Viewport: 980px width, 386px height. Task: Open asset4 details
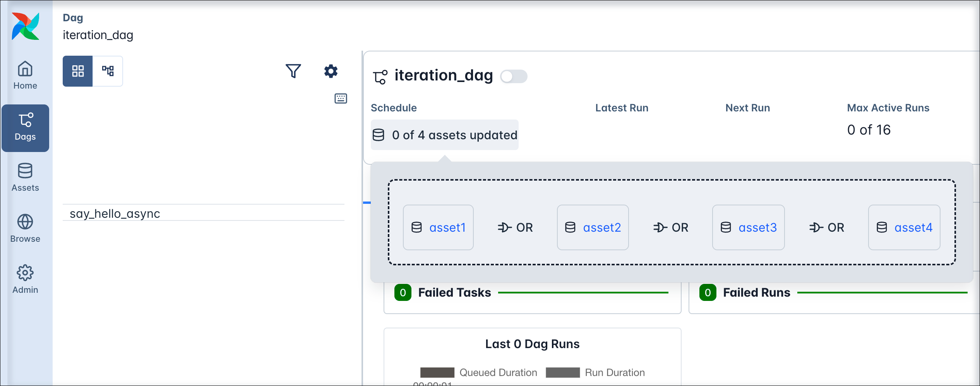coord(913,227)
